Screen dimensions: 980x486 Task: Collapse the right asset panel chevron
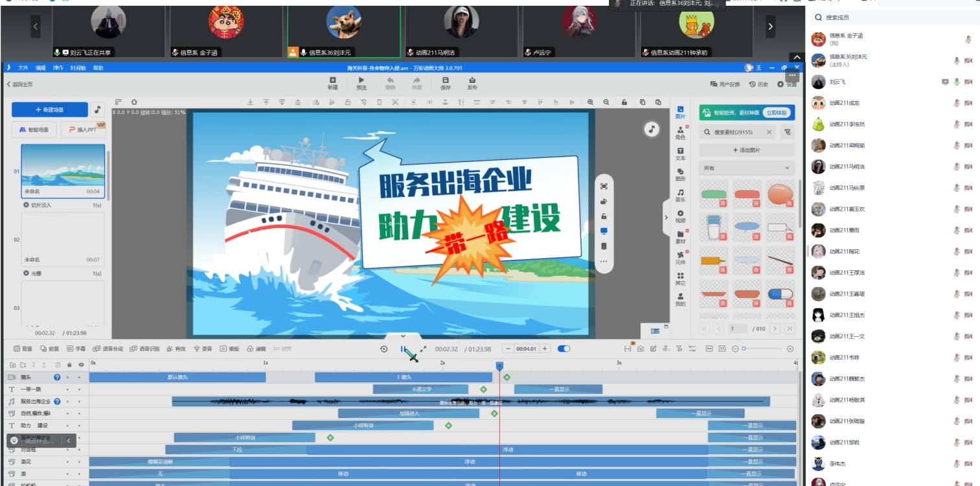point(666,217)
